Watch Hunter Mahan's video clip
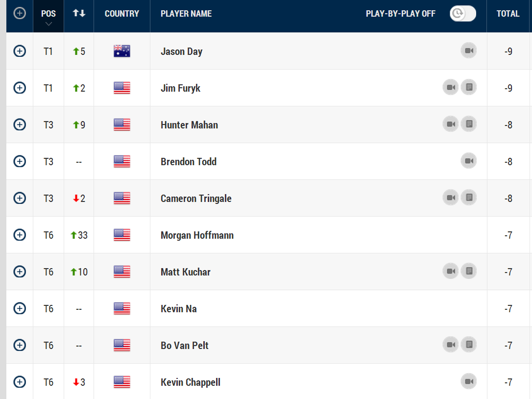This screenshot has width=532, height=399. 451,124
